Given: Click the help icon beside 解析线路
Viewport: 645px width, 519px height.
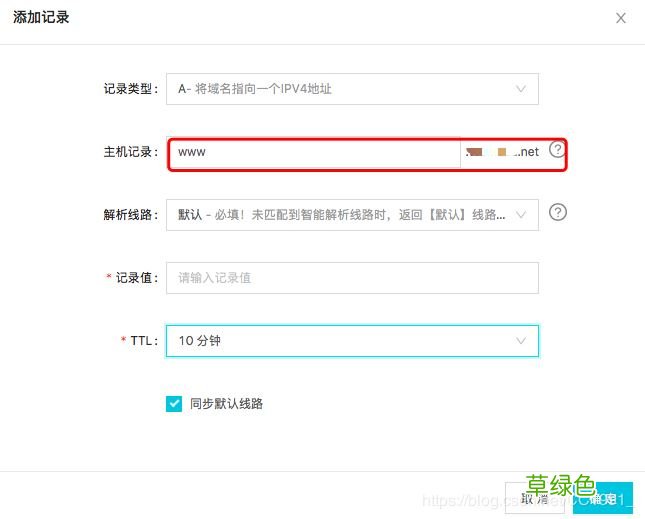Looking at the screenshot, I should [559, 212].
